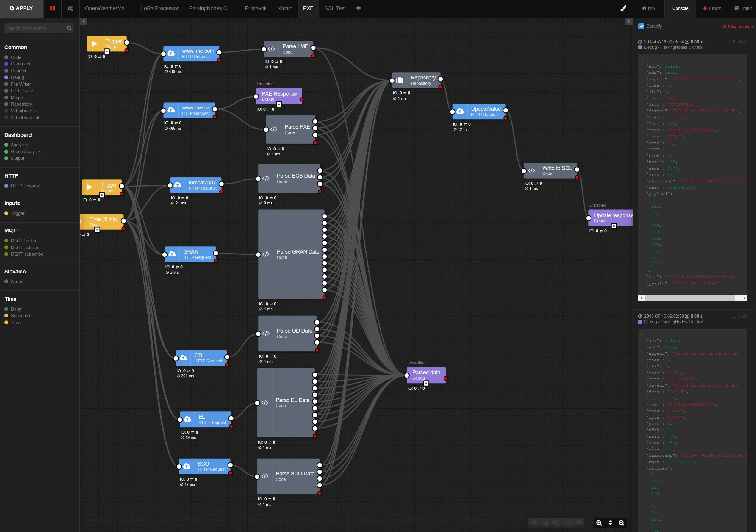The image size is (756, 532).
Task: Toggle the Parsed data debug node's square button
Action: [x=426, y=383]
